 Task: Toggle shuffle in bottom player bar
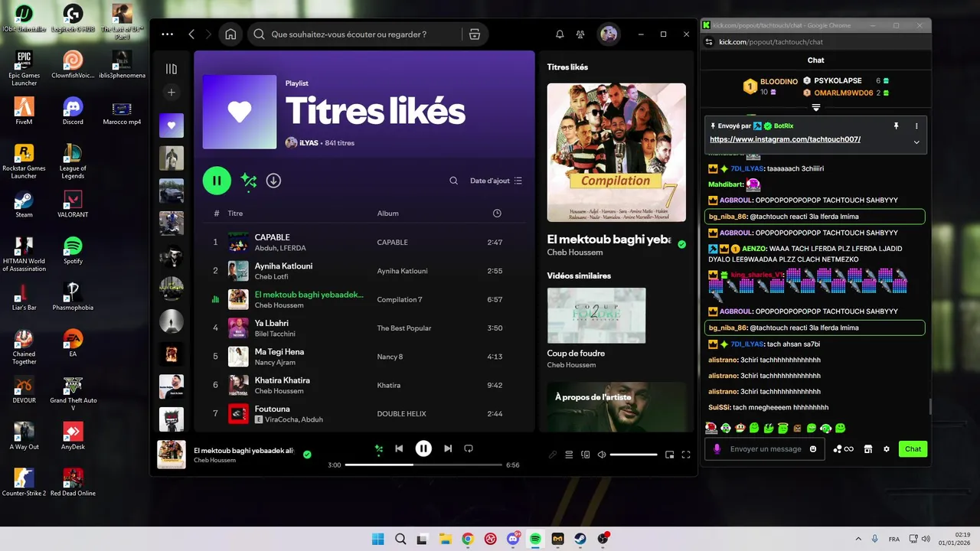[x=378, y=448]
